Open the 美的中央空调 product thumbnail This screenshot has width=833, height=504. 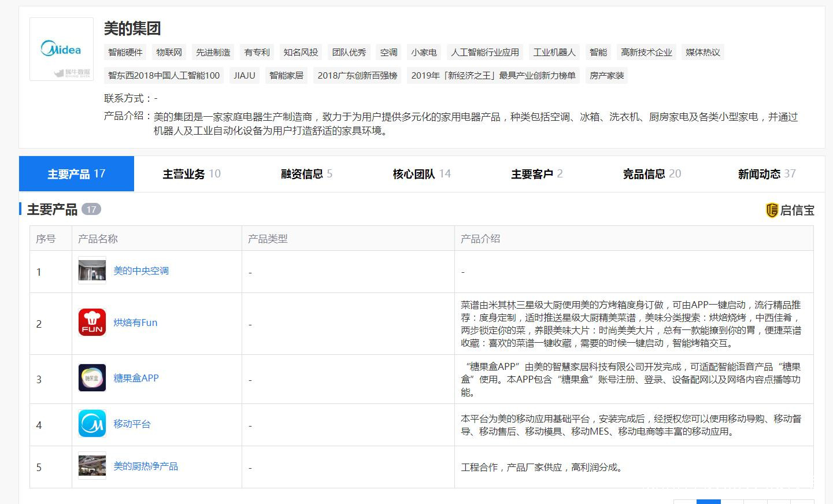(x=92, y=270)
